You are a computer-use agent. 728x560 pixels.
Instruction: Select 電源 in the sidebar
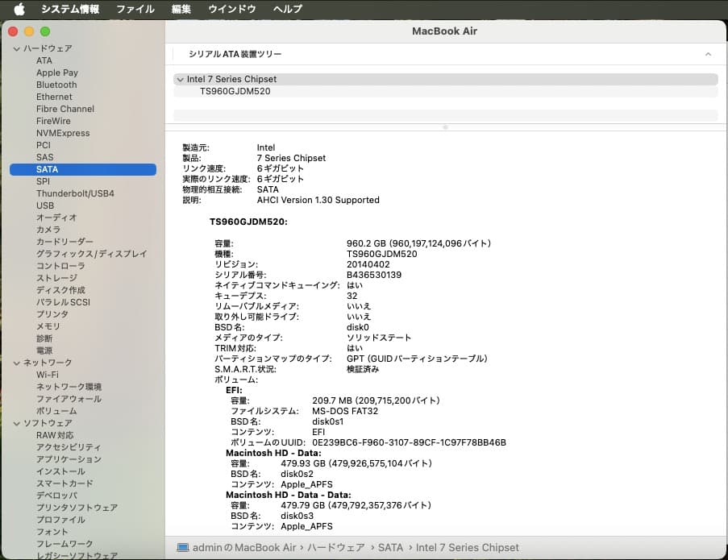click(x=44, y=351)
